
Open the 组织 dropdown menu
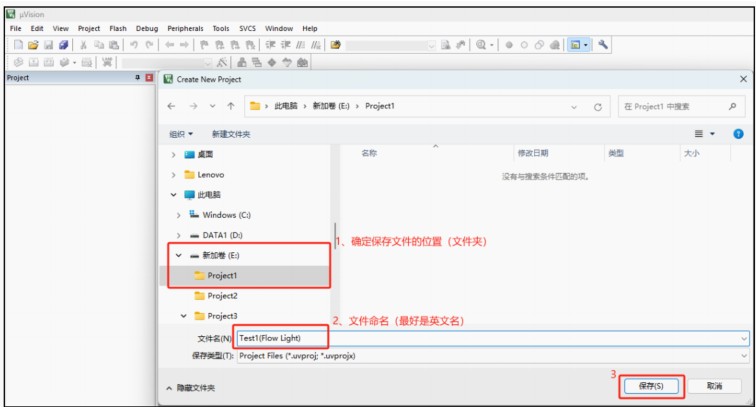[x=181, y=134]
